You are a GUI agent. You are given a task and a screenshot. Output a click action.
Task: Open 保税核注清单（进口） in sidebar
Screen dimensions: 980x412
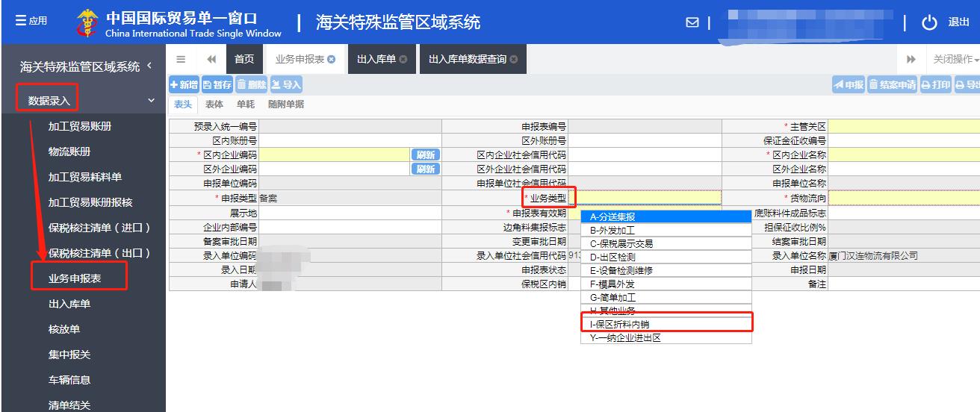(x=99, y=228)
